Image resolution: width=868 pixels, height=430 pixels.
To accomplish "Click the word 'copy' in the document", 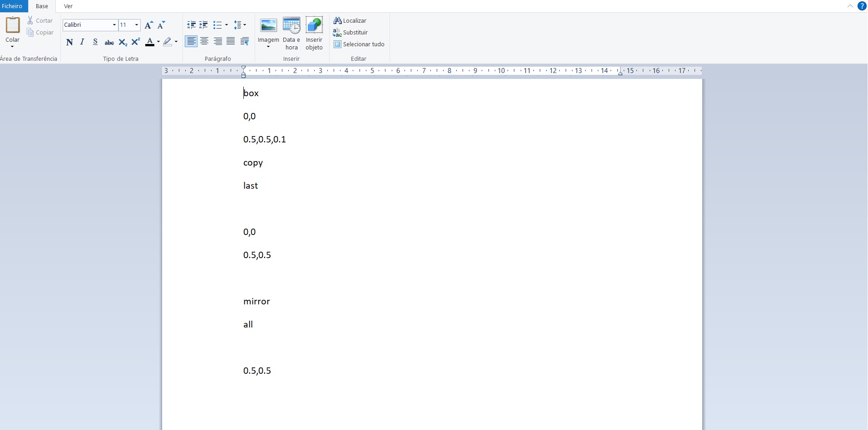I will 253,163.
